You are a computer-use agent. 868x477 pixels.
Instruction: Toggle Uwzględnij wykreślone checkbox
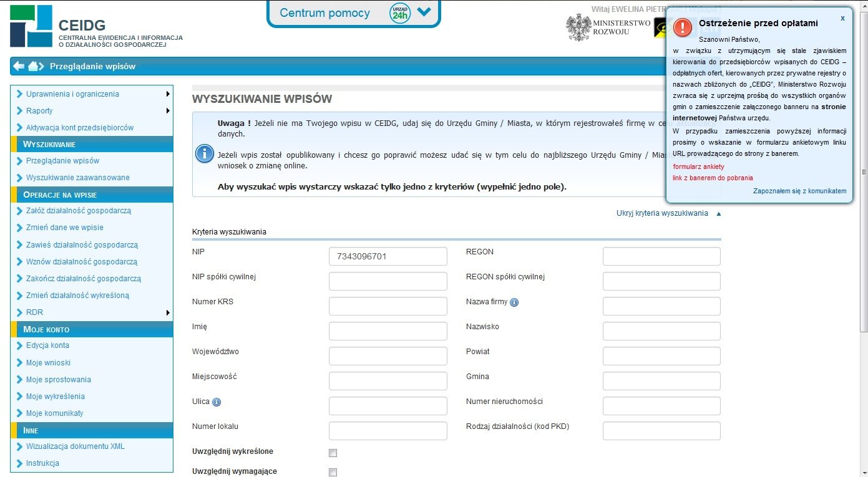[333, 453]
